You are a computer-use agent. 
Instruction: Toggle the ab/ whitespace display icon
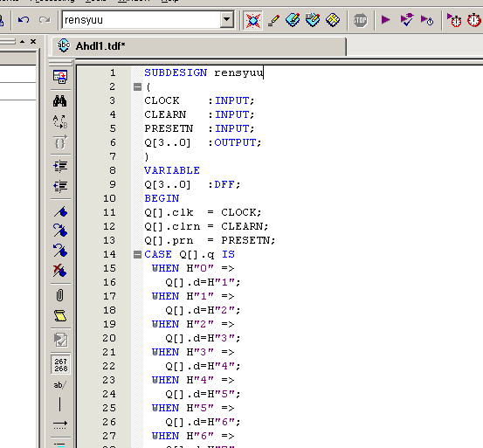click(59, 385)
